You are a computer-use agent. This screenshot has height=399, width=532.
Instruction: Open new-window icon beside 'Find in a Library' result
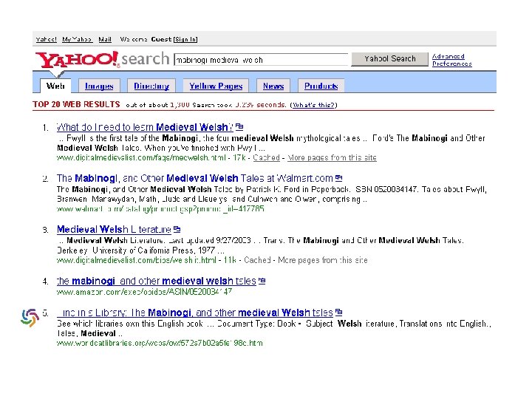tap(338, 312)
